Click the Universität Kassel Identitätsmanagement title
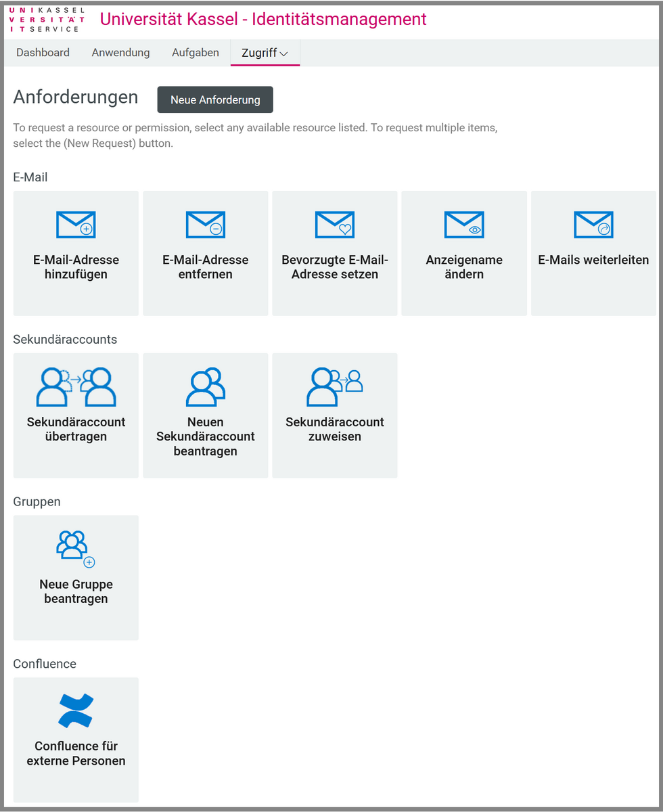The height and width of the screenshot is (812, 663). [x=263, y=19]
